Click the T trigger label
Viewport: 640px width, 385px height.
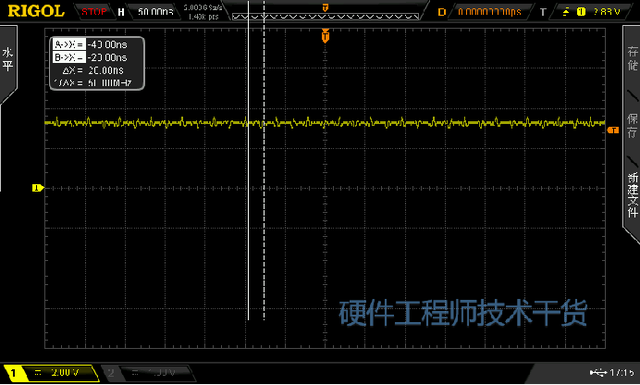543,12
